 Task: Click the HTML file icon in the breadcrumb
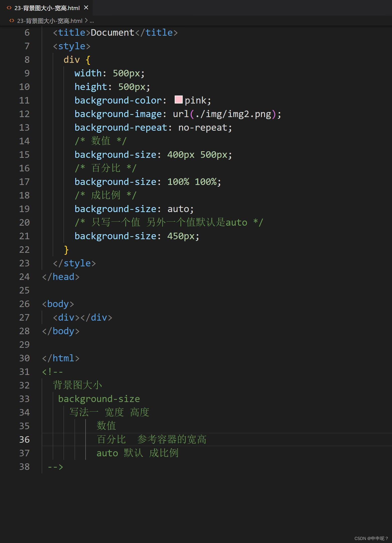tap(12, 21)
